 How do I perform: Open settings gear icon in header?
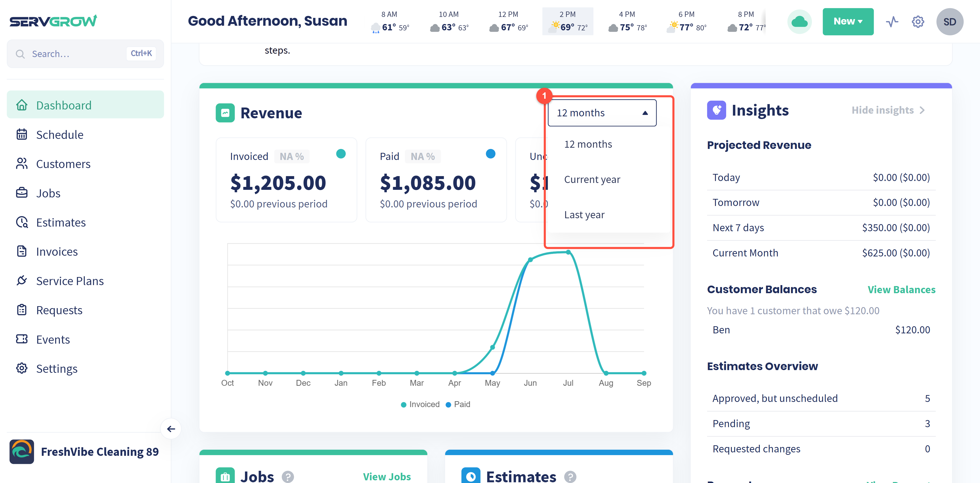tap(918, 22)
